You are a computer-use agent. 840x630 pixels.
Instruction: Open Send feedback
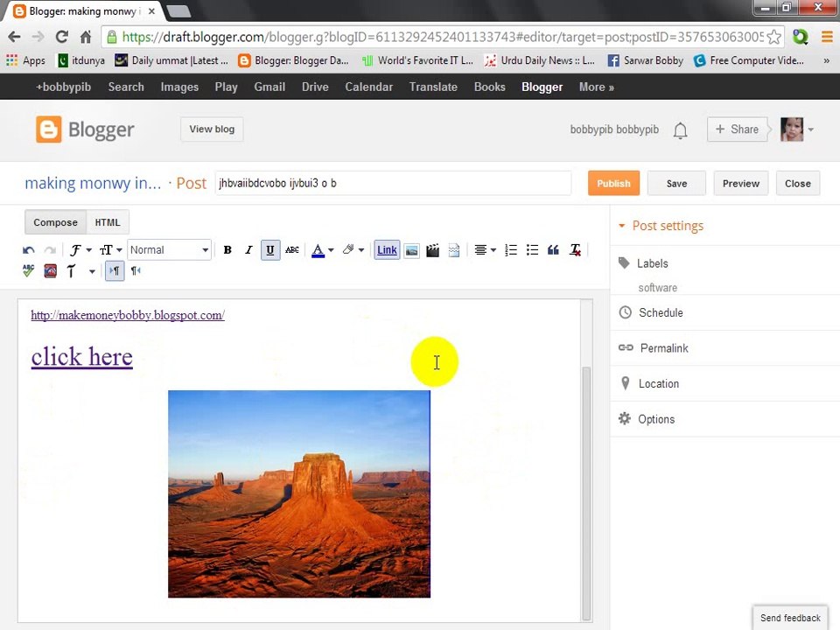coord(790,618)
